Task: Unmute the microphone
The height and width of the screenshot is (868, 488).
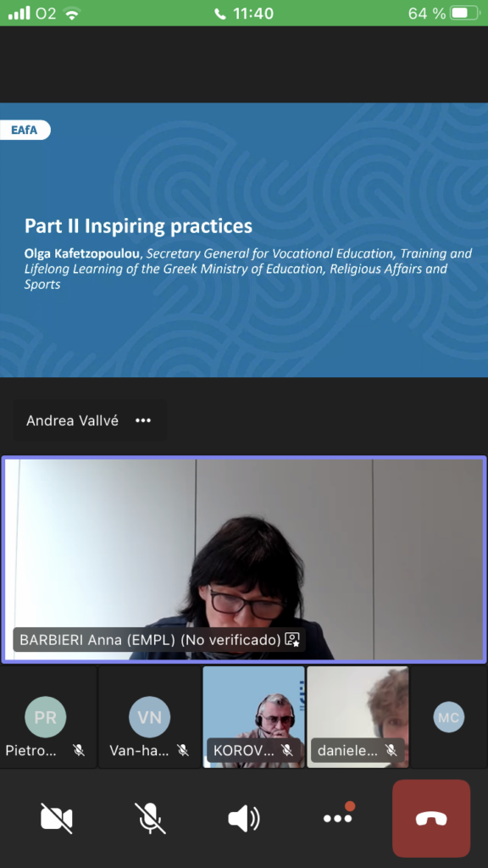Action: [150, 818]
